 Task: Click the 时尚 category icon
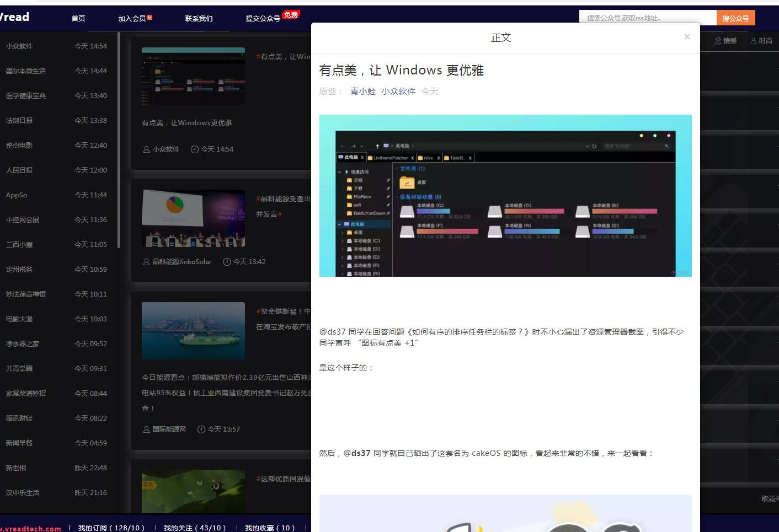click(x=754, y=41)
